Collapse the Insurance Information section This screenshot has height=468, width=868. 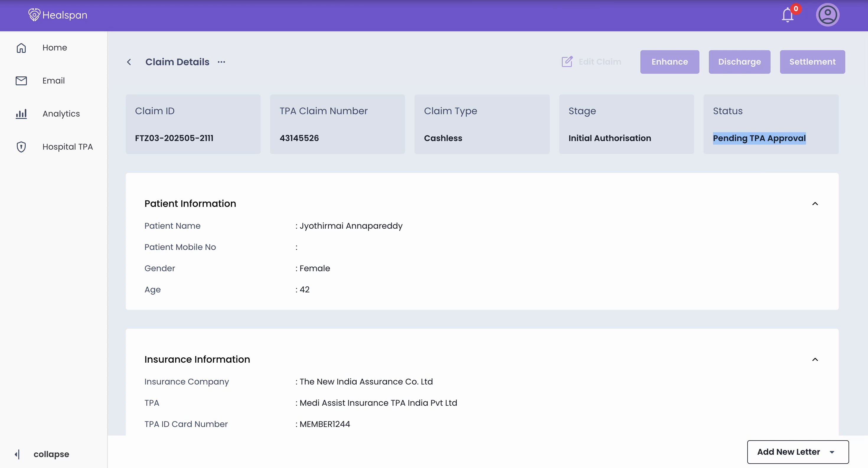(815, 360)
